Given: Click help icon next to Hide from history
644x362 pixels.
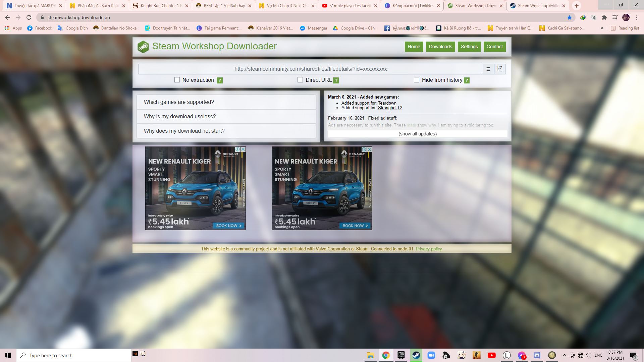Looking at the screenshot, I should click(467, 80).
